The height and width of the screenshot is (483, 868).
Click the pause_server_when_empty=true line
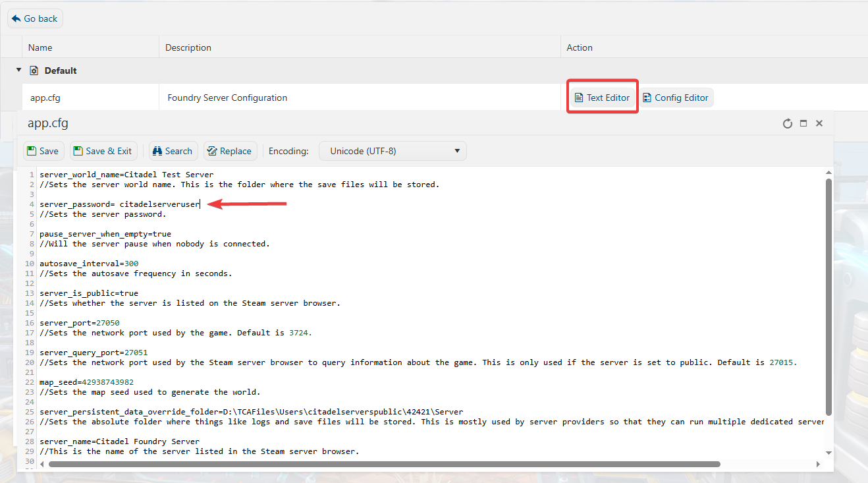coord(105,234)
